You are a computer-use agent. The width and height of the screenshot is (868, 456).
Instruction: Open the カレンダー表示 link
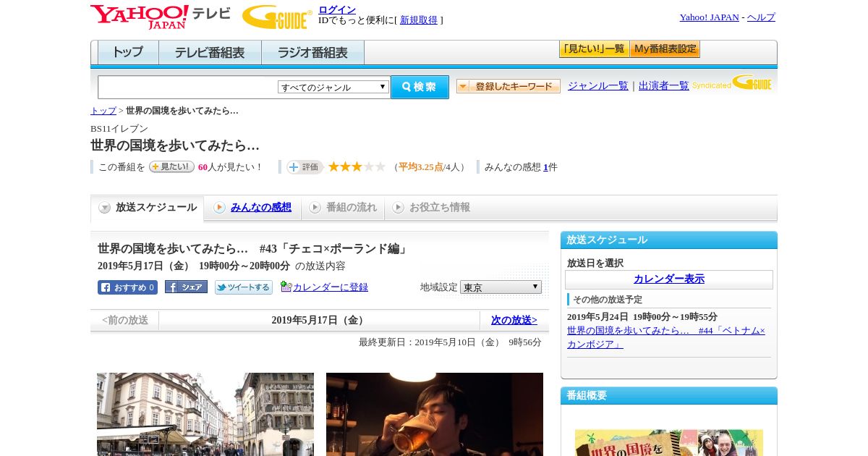(x=669, y=279)
